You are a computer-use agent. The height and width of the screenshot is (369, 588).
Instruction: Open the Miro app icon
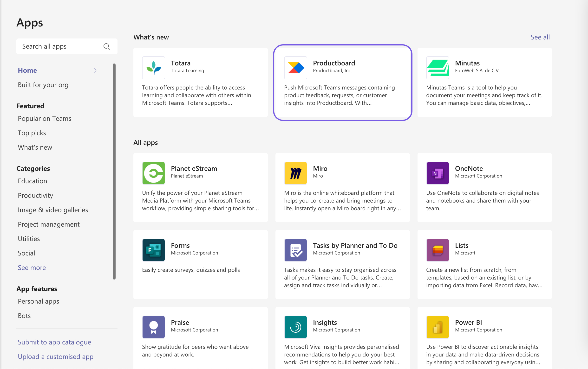[x=295, y=173]
